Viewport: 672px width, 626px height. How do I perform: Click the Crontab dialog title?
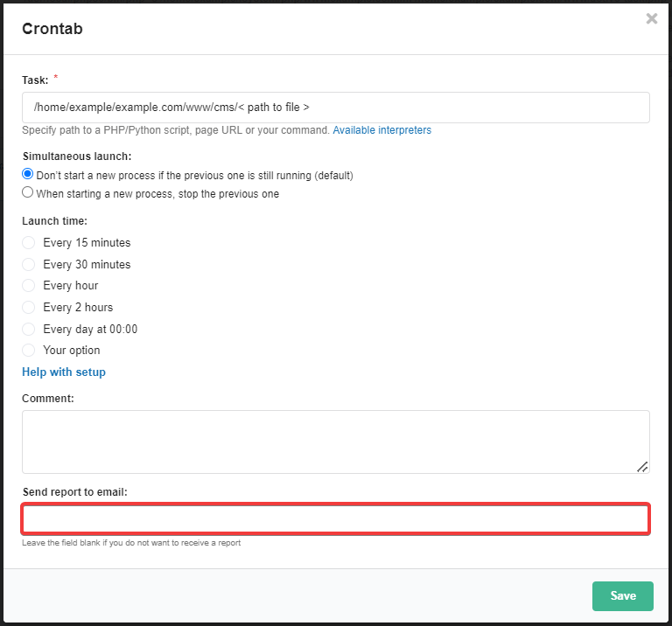(52, 28)
